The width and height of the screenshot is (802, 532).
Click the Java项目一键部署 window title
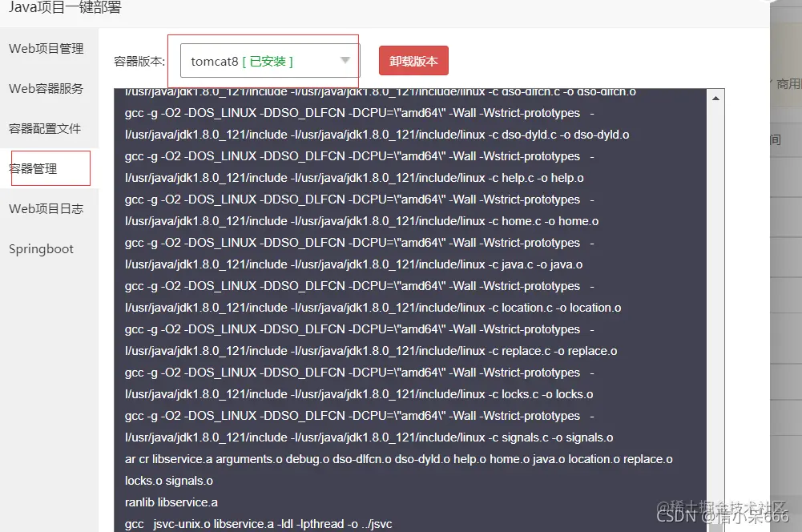coord(65,7)
